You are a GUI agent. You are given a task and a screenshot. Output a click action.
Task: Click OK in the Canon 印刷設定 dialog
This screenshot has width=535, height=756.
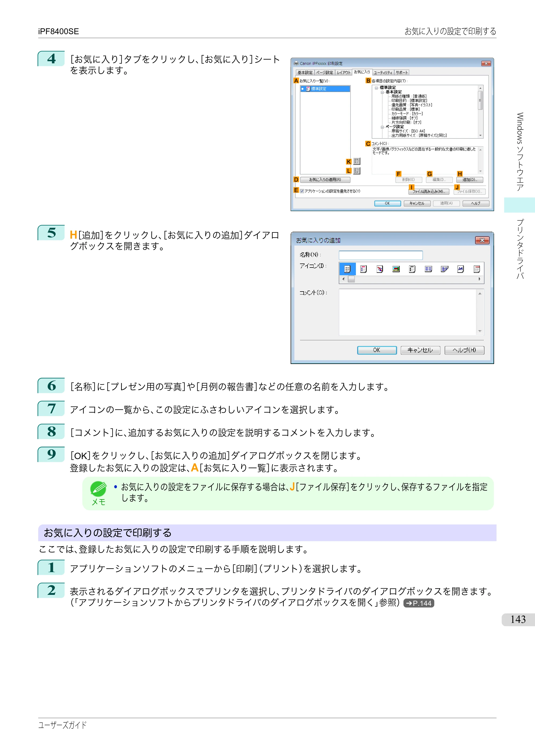387,203
